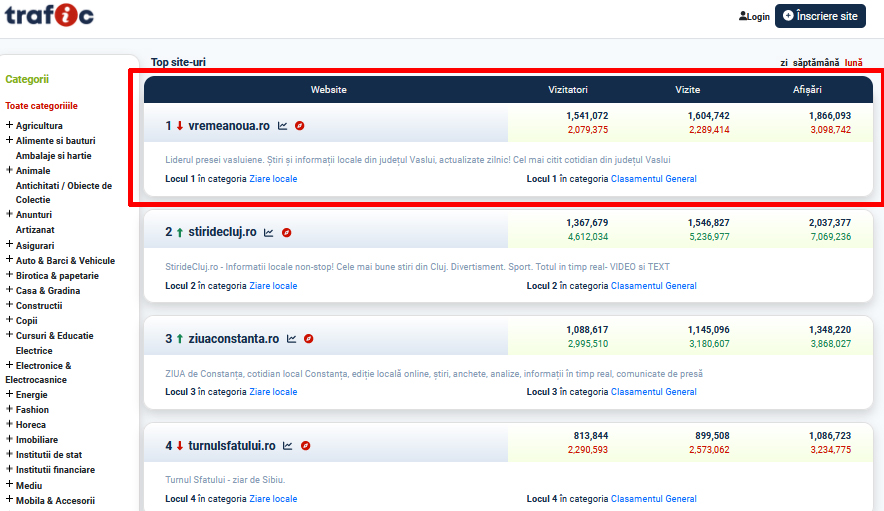Open the vremeanoua.ro site entry
884x511 pixels.
pos(229,126)
